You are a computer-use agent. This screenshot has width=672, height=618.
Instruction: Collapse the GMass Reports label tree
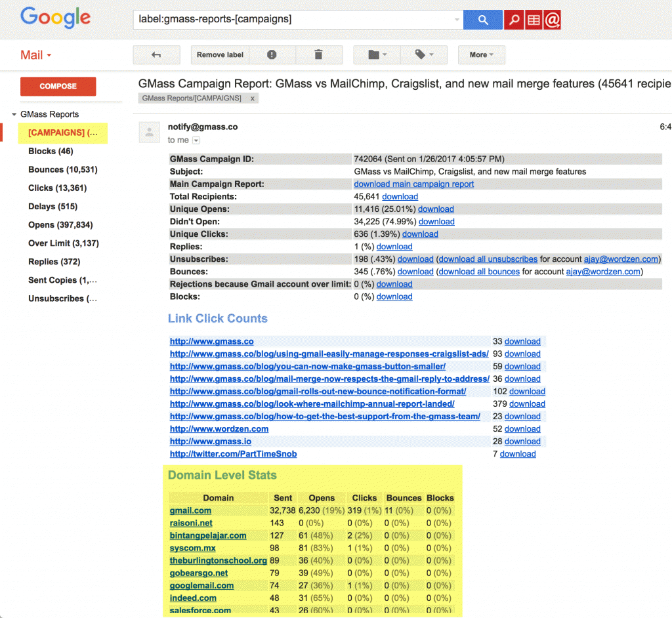pos(14,115)
